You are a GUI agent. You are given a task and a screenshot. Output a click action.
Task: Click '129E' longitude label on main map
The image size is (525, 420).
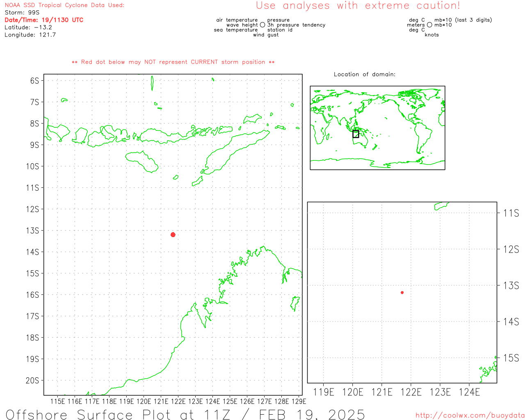click(299, 401)
